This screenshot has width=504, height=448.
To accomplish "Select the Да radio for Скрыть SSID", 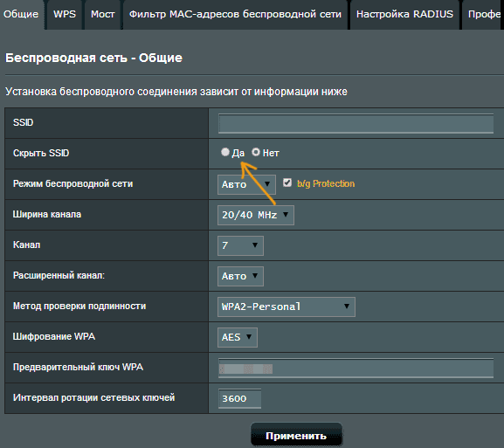I will [x=225, y=152].
